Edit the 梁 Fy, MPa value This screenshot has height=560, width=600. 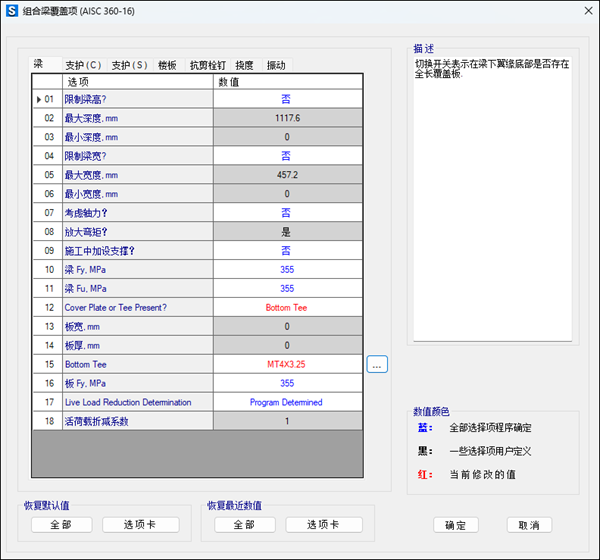(x=285, y=270)
